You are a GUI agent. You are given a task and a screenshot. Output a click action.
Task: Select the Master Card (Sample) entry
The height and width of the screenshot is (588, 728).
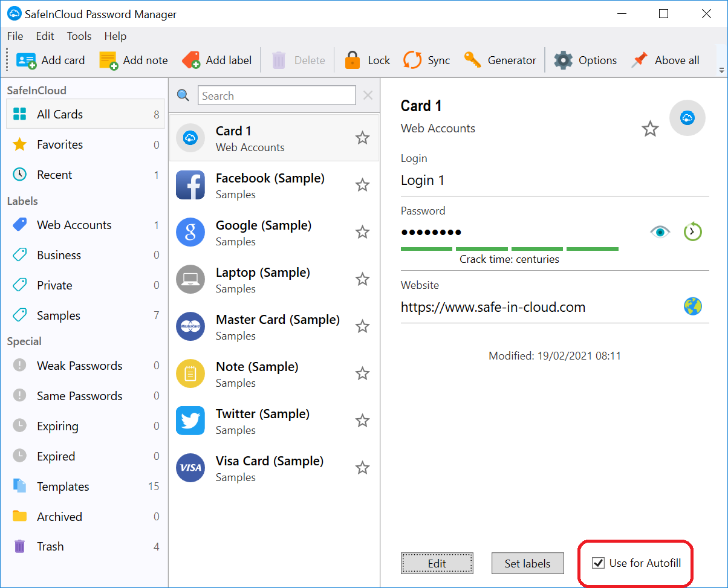274,326
